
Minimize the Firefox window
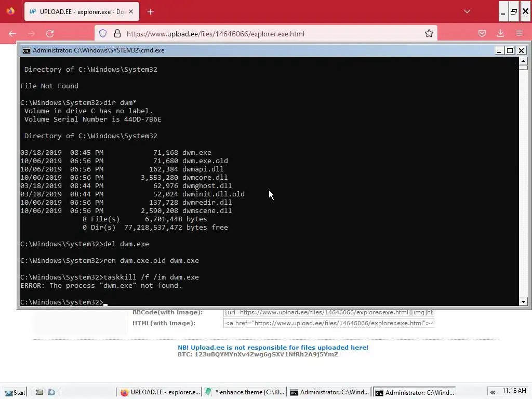[503, 11]
